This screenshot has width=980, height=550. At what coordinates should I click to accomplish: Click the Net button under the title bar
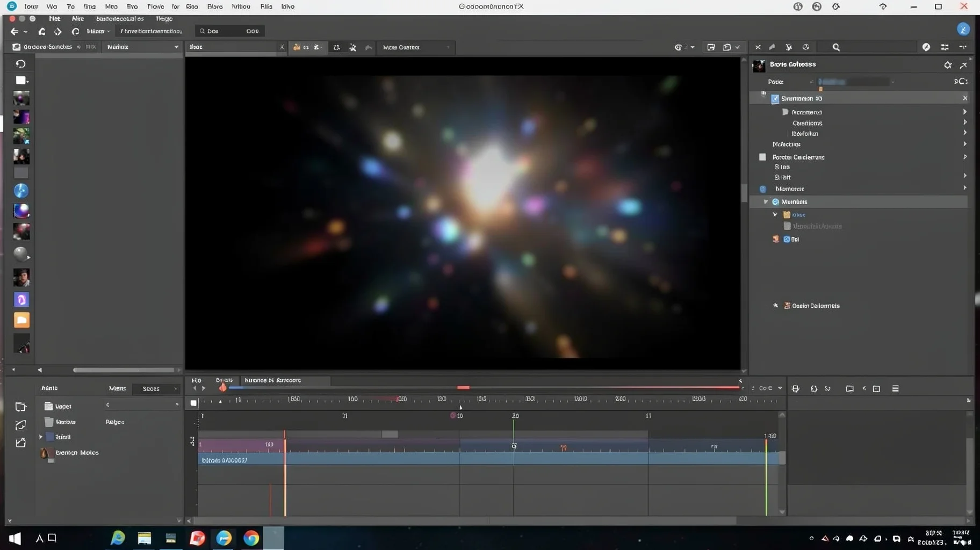pos(54,19)
